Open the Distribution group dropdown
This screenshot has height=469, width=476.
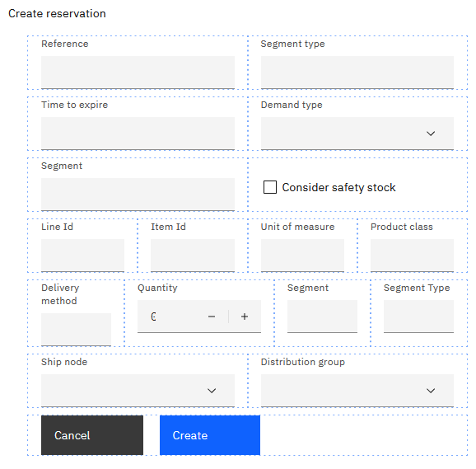coord(357,391)
